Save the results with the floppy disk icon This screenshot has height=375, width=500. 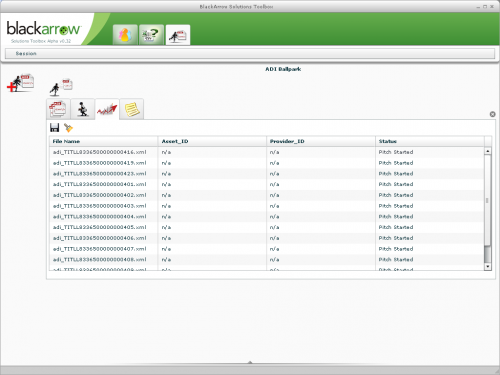pos(54,127)
